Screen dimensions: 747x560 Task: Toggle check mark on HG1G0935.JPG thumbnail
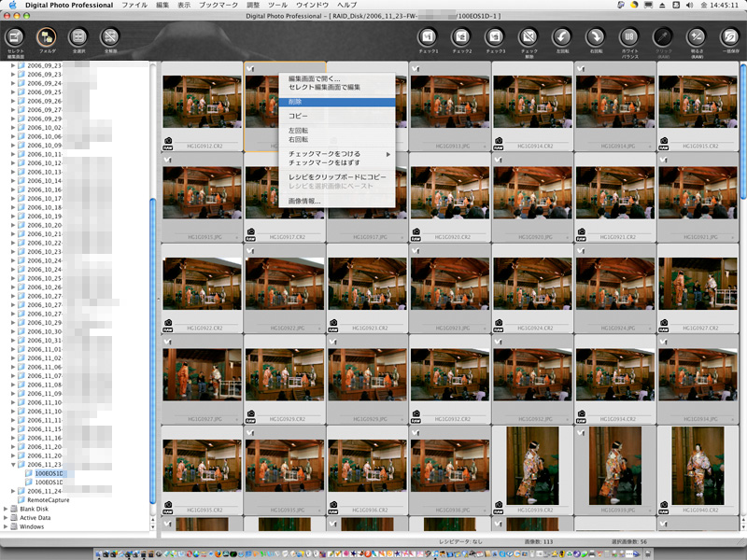click(x=250, y=432)
